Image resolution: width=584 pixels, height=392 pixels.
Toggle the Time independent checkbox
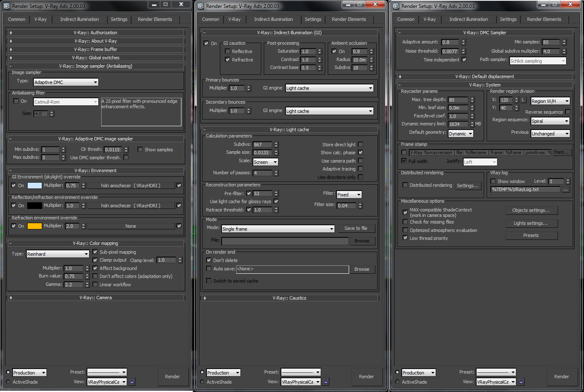tap(464, 60)
